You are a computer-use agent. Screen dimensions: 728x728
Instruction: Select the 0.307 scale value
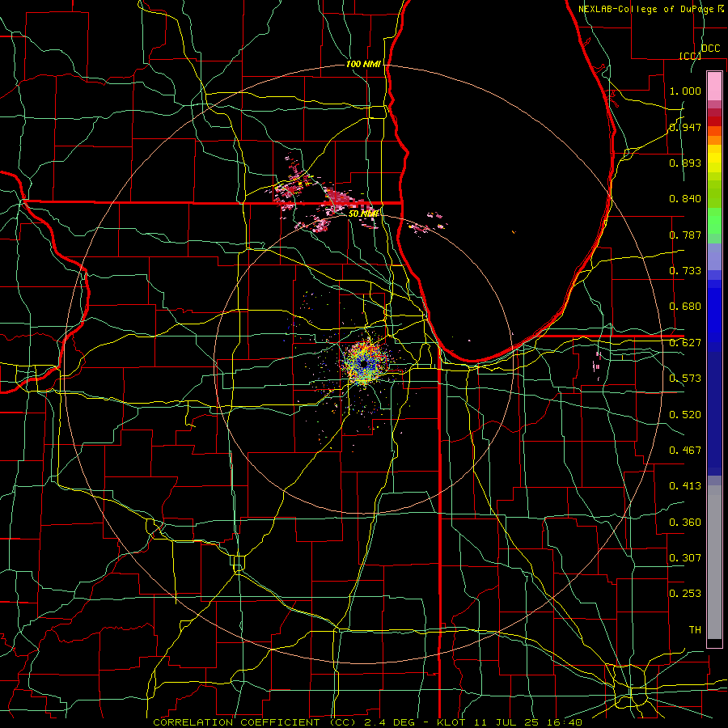[685, 558]
